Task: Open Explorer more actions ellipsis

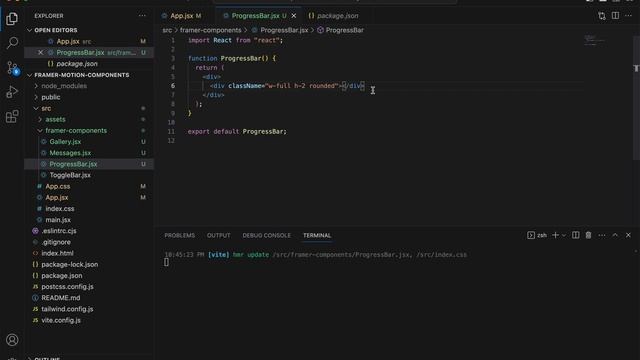Action: (x=142, y=16)
